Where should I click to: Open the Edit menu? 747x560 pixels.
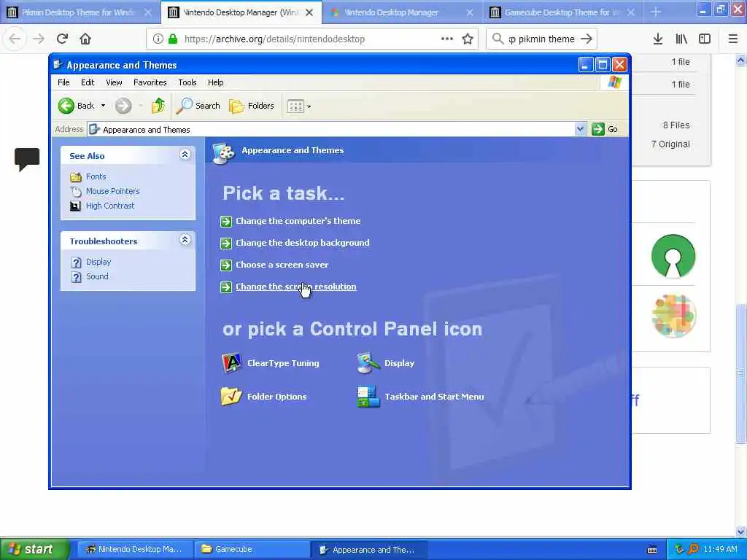tap(88, 82)
